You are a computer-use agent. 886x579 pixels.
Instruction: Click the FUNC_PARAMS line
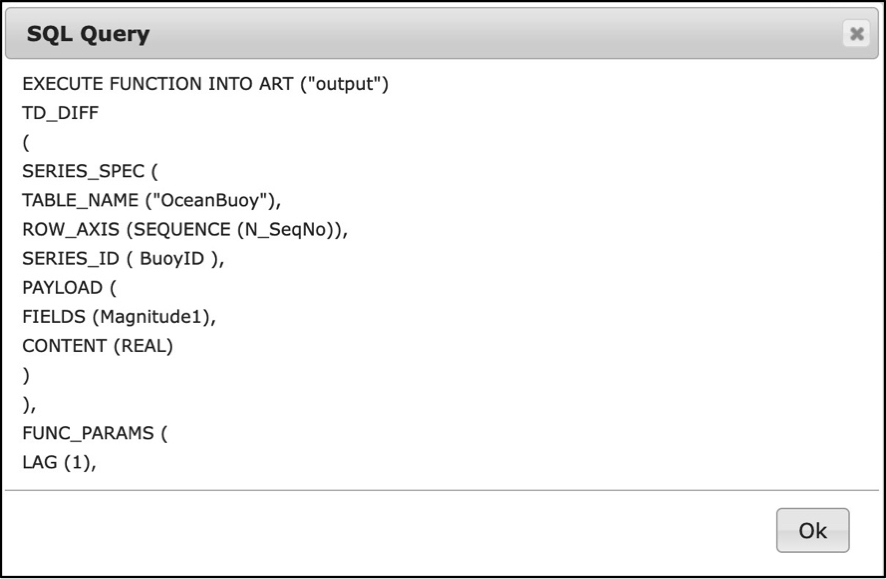[x=95, y=433]
